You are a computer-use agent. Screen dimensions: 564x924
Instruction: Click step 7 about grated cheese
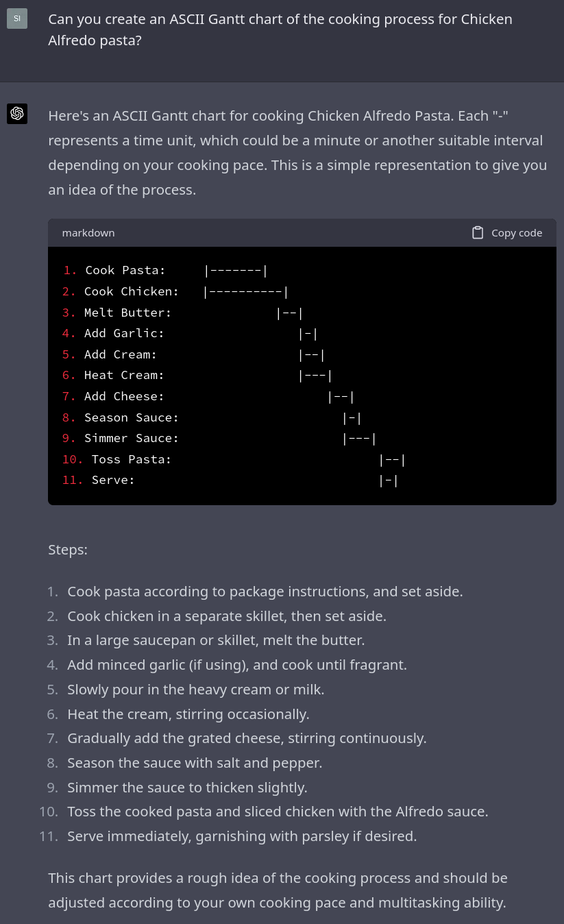(x=247, y=738)
